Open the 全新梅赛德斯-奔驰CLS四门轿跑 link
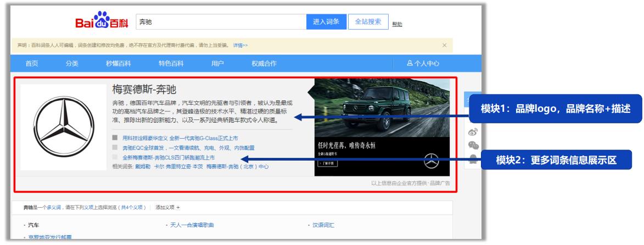The image size is (644, 245). [169, 157]
